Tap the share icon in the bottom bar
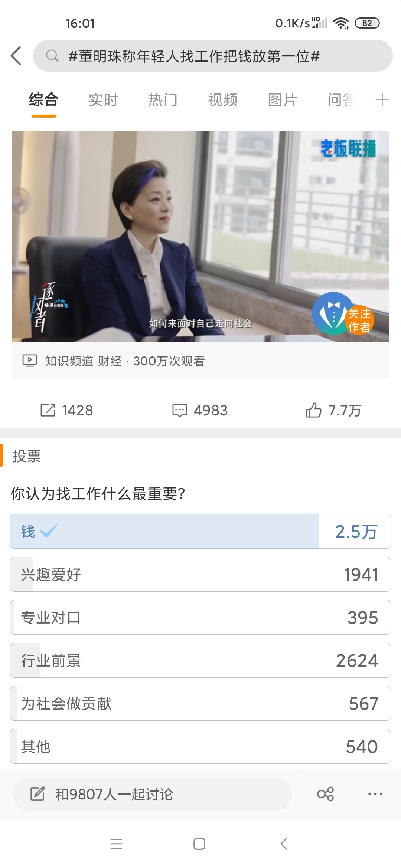 326,794
